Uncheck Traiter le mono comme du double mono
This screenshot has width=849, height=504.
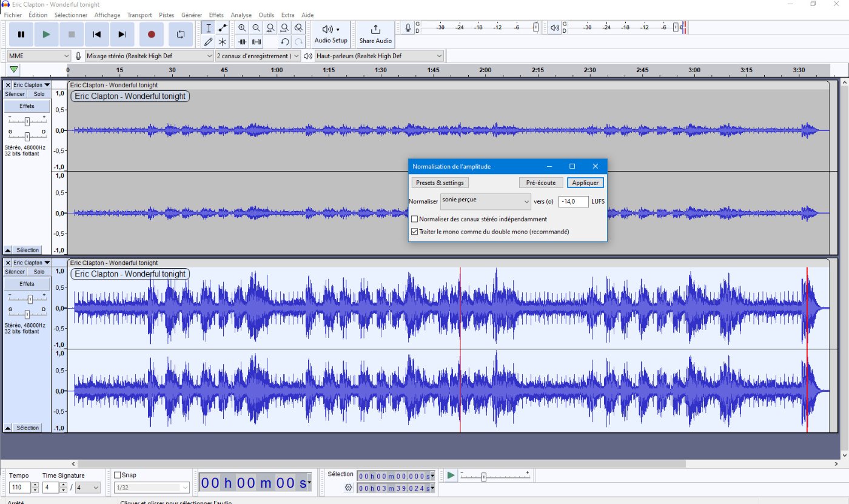[415, 232]
